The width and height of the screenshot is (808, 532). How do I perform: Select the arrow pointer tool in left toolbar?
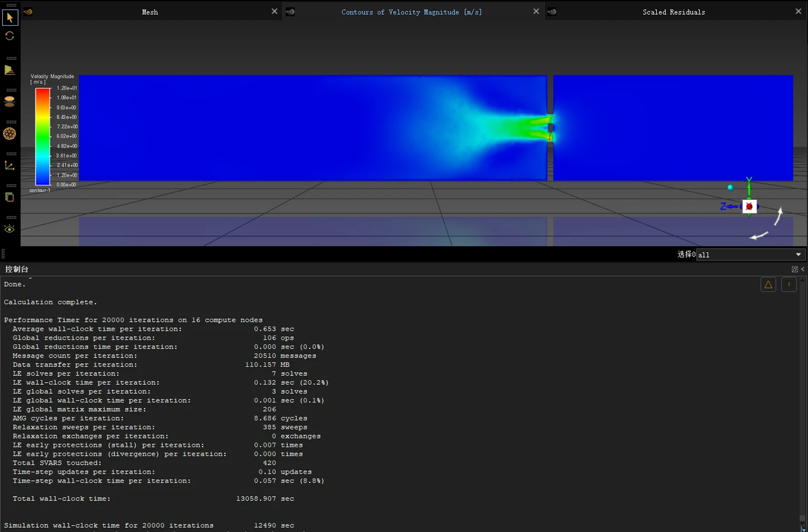(9, 18)
